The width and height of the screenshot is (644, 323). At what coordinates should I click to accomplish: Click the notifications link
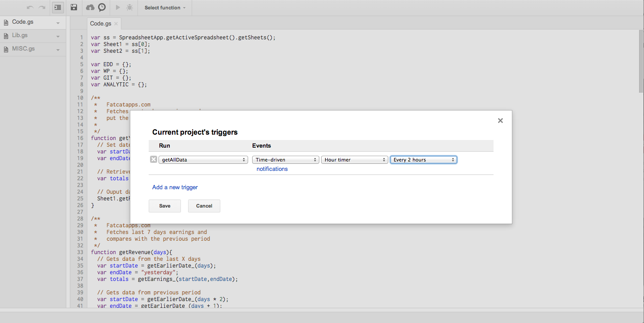pos(272,169)
